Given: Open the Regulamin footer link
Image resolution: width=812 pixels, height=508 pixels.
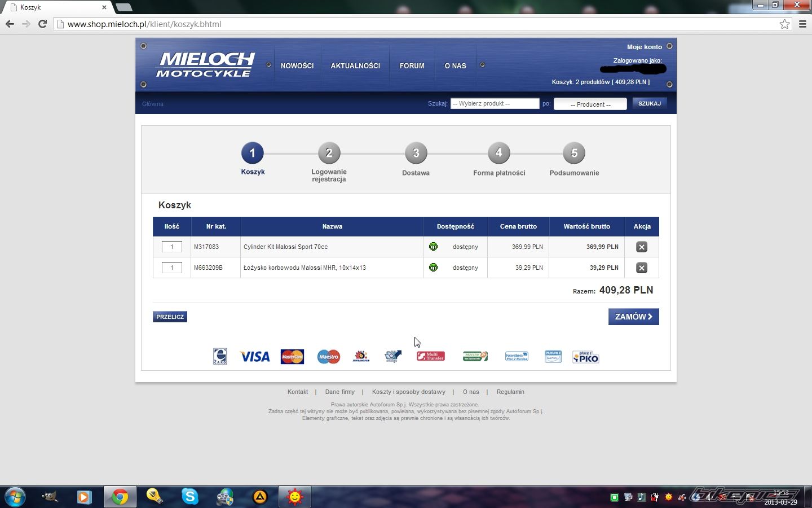Looking at the screenshot, I should coord(510,392).
